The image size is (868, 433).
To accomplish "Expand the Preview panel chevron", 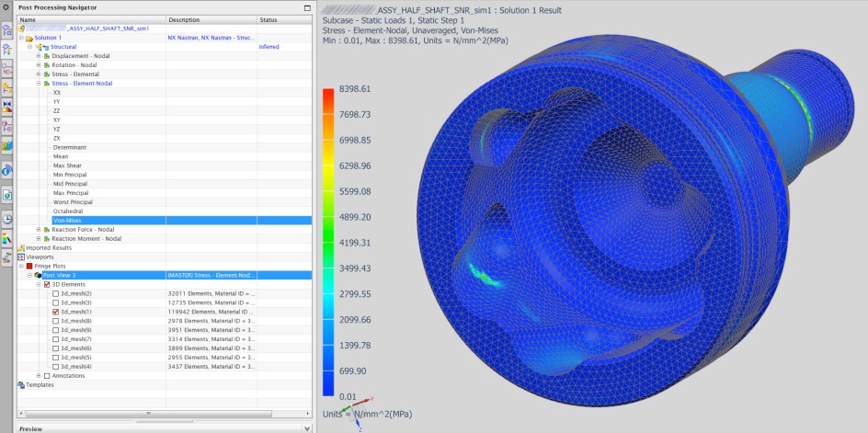I will click(x=307, y=428).
